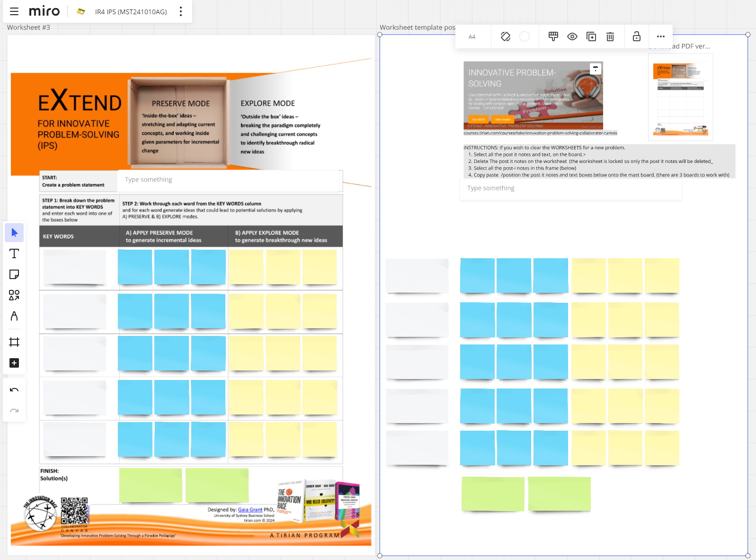
Task: Open the plus More apps tool
Action: [14, 363]
